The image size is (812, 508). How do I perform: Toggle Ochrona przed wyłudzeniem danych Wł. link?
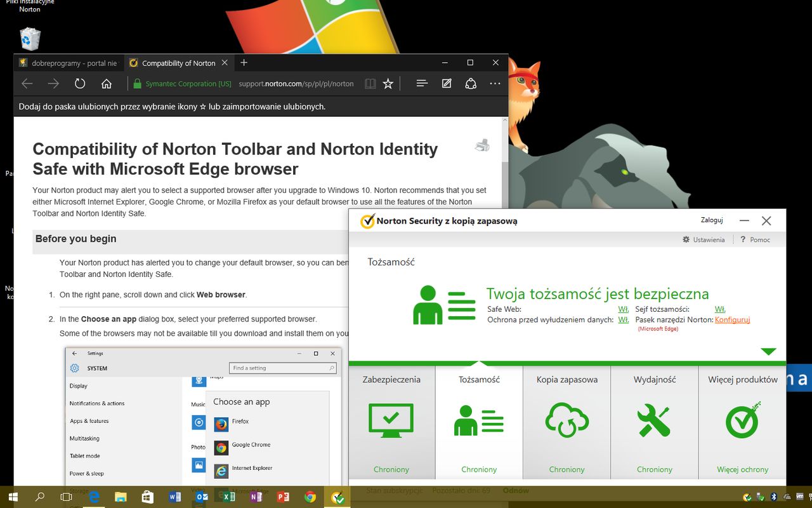pos(624,319)
